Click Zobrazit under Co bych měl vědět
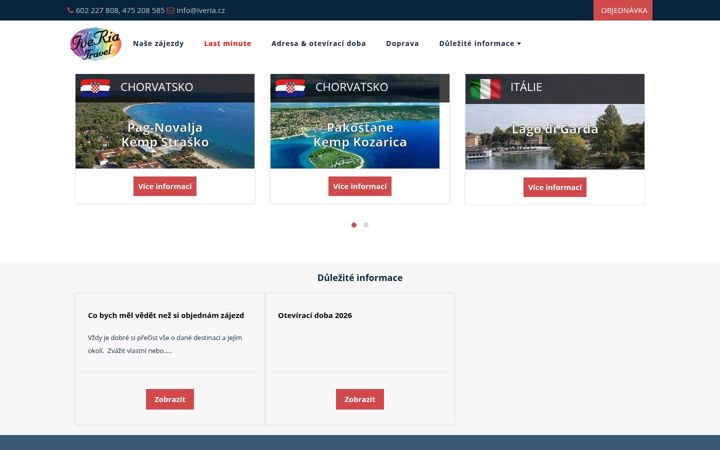 [x=170, y=399]
